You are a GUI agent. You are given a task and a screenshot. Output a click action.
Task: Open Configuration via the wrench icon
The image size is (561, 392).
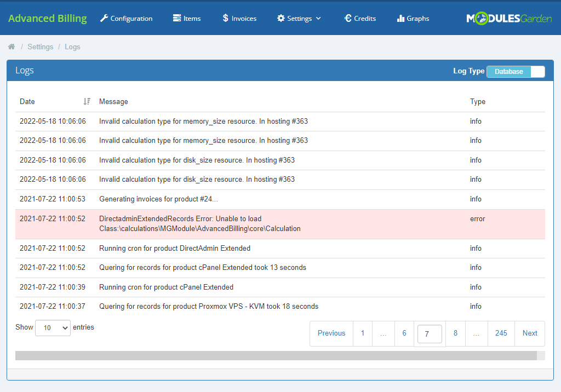(104, 19)
